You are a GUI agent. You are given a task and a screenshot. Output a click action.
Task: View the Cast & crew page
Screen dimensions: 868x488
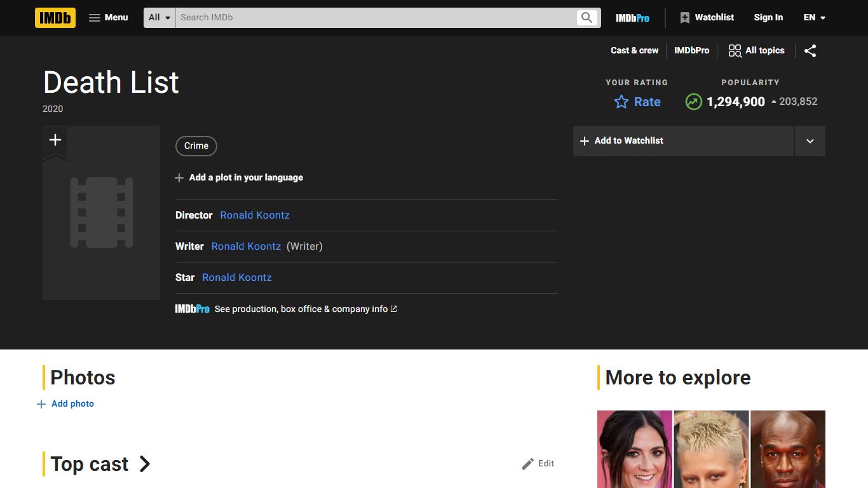coord(635,51)
